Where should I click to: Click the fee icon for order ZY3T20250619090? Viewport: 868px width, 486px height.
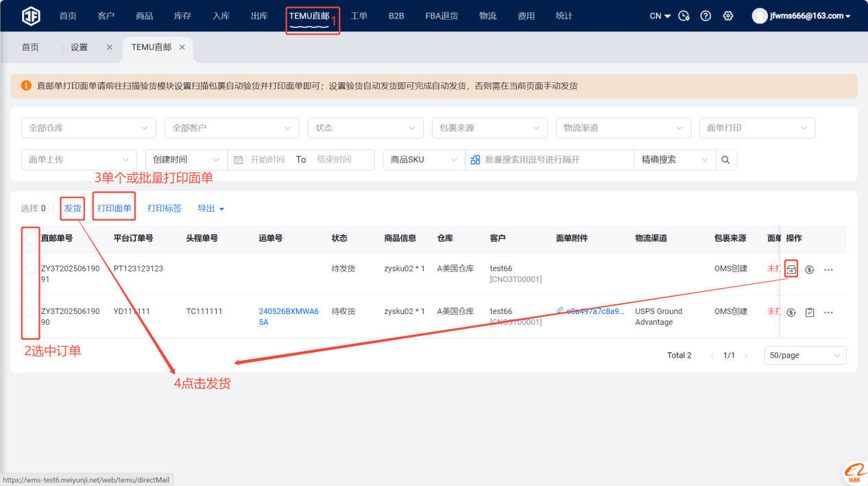pos(791,313)
